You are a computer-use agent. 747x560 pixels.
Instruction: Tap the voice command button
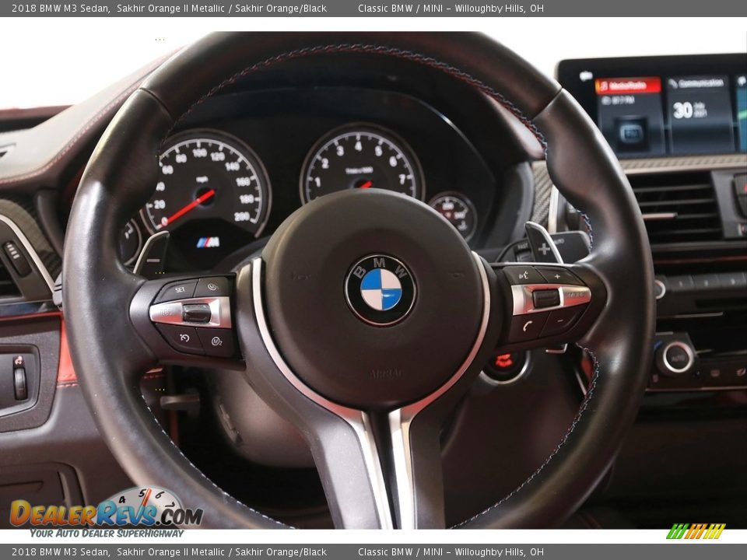pyautogui.click(x=523, y=275)
